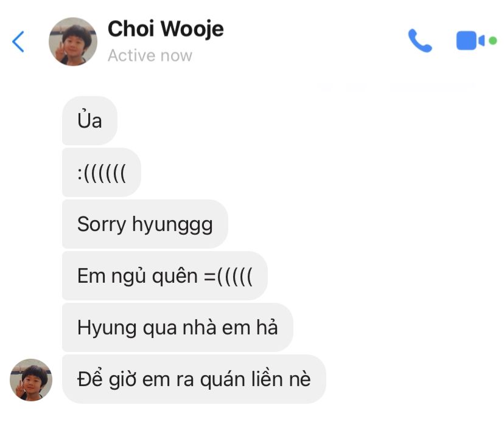This screenshot has width=504, height=422.
Task: Select the 'Để giờ em ra quán liền nè' message
Action: click(x=194, y=379)
